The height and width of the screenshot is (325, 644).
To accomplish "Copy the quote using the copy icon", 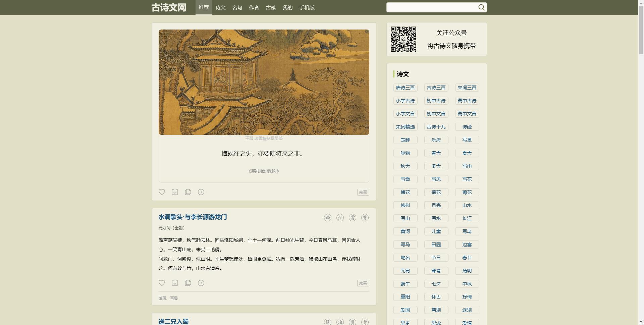I will pos(188,192).
